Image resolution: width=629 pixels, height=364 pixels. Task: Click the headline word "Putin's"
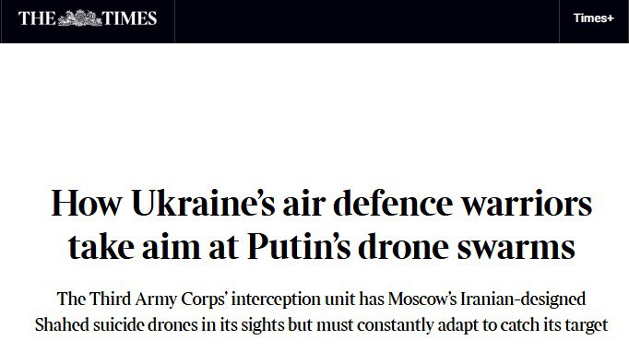[x=299, y=246]
